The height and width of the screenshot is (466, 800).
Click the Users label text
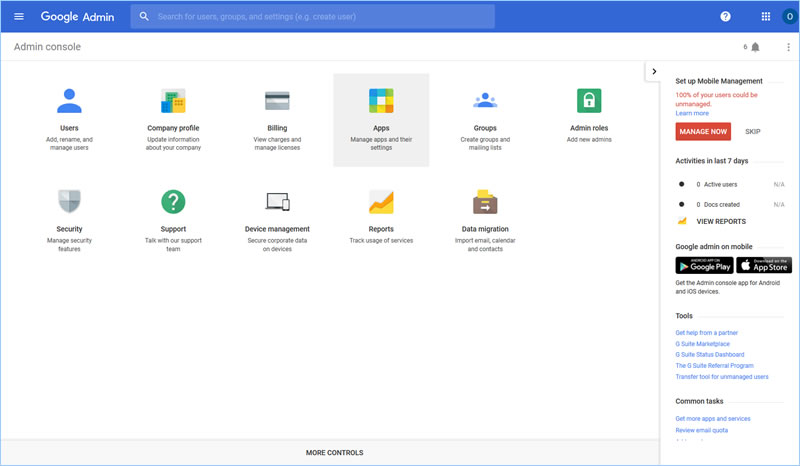[69, 128]
